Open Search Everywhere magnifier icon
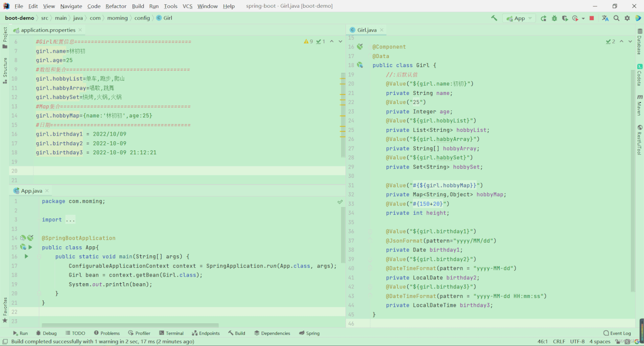 (x=617, y=18)
